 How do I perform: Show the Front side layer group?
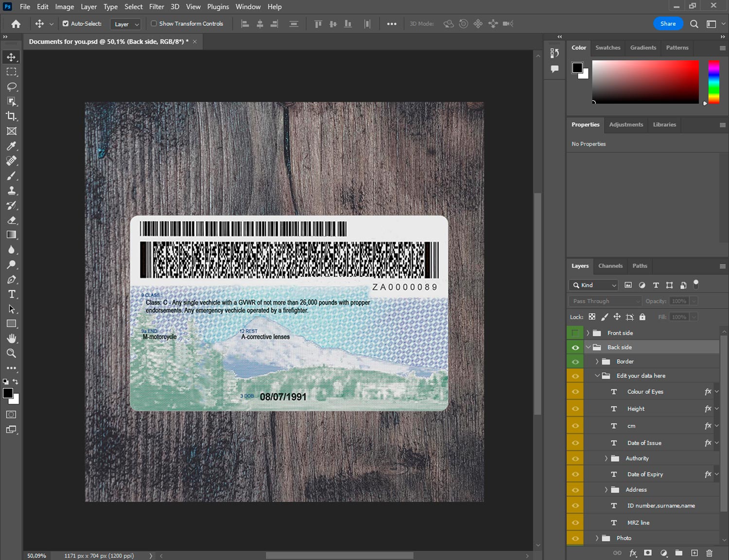(575, 333)
